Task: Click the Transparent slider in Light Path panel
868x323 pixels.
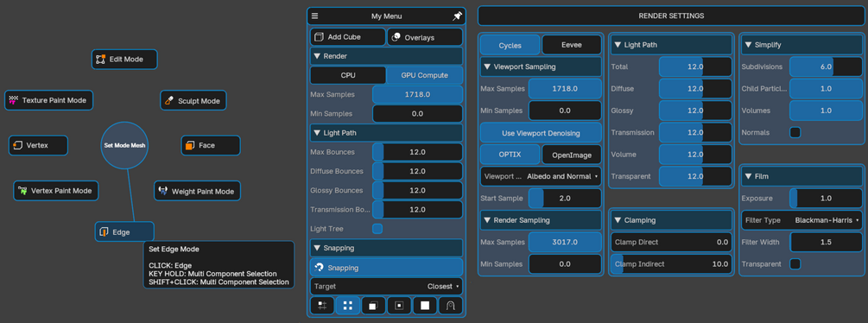Action: (x=695, y=176)
